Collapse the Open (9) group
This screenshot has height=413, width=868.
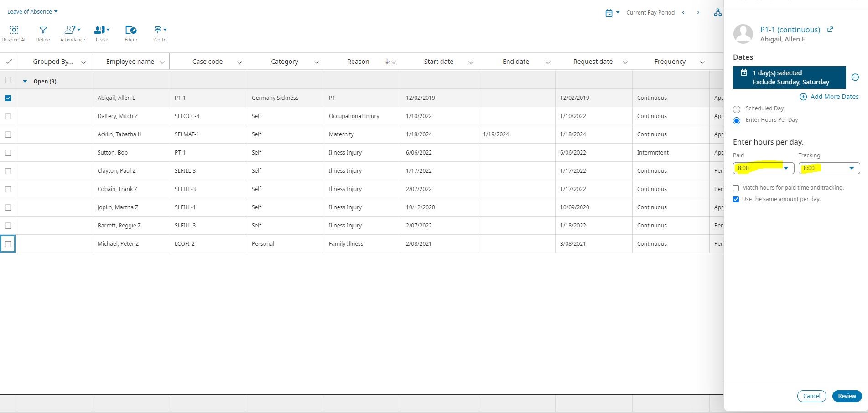25,82
